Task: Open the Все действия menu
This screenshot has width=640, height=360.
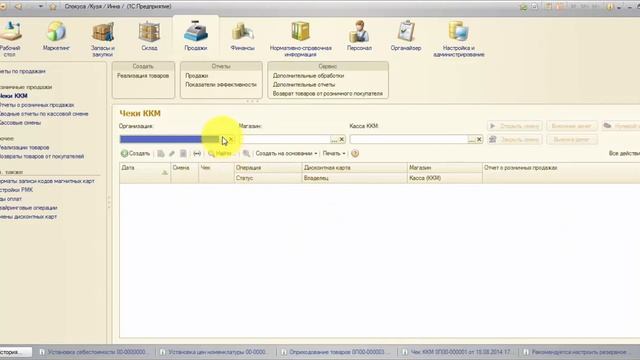Action: pos(624,153)
